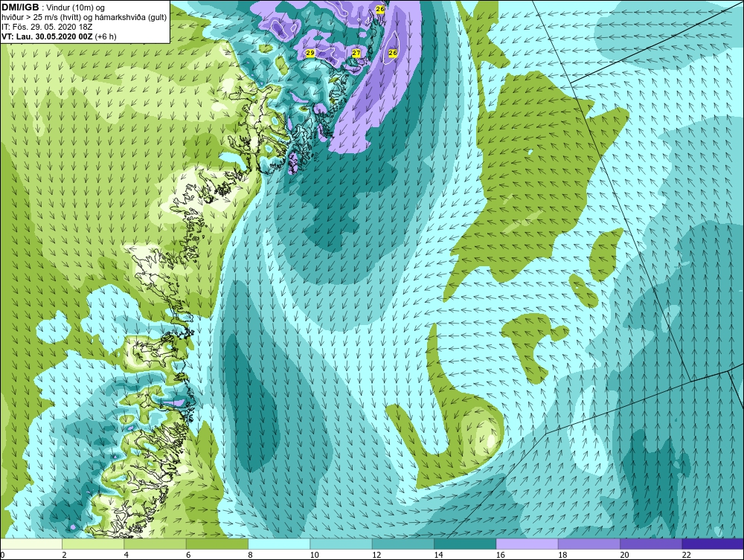Image resolution: width=744 pixels, height=560 pixels.
Task: Click the 18–20 m/s purple legend swatch
Action: [589, 544]
